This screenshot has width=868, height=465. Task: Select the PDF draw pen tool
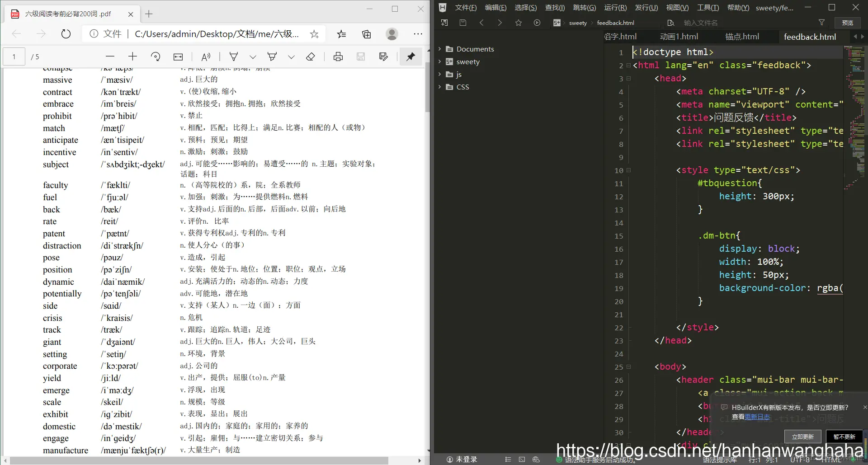click(234, 56)
